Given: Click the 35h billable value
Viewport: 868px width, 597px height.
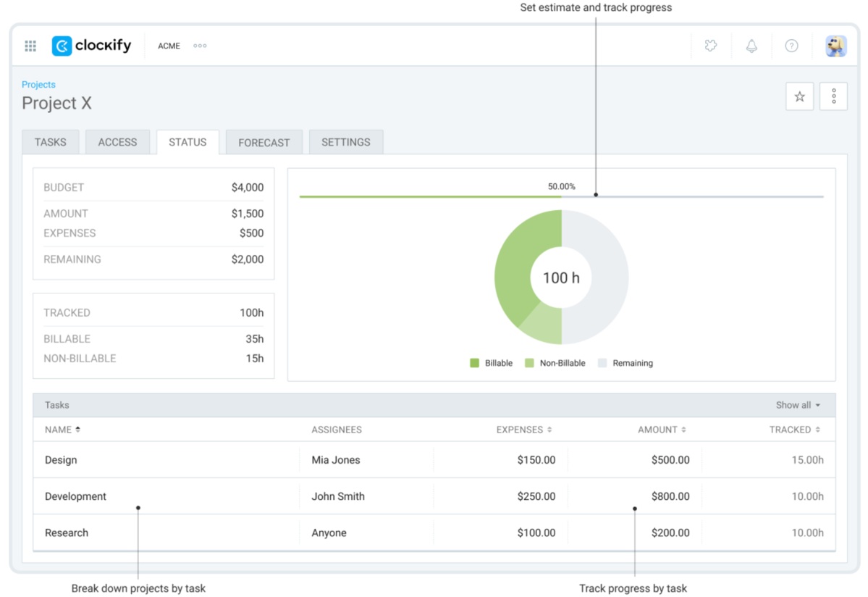Looking at the screenshot, I should (255, 338).
